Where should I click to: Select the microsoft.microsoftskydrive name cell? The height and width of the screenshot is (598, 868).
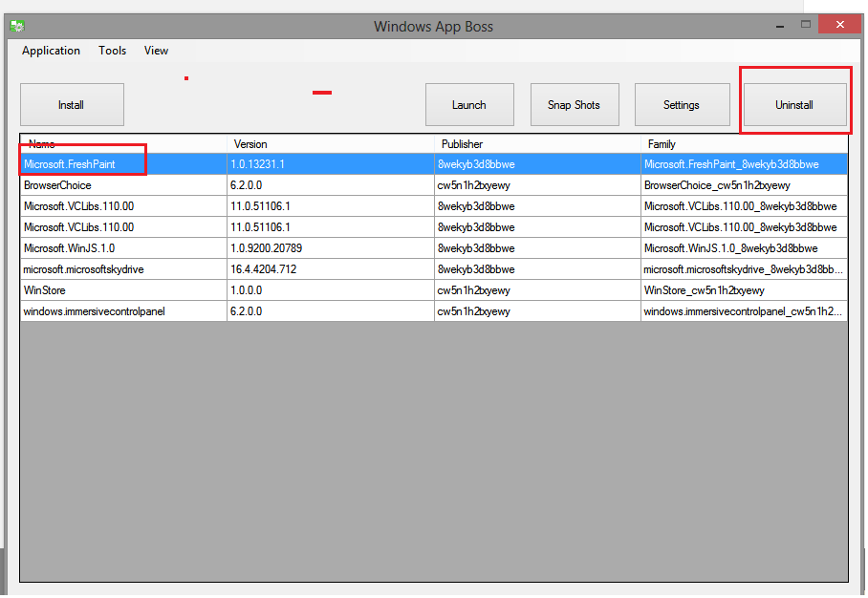click(123, 269)
